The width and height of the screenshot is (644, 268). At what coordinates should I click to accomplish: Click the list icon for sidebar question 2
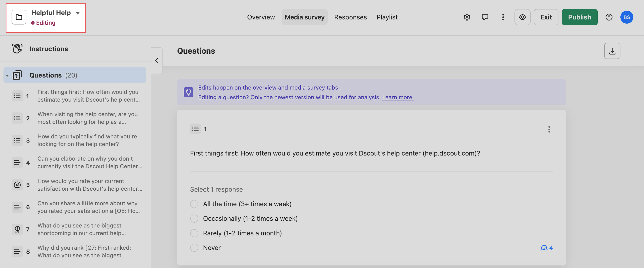point(17,118)
